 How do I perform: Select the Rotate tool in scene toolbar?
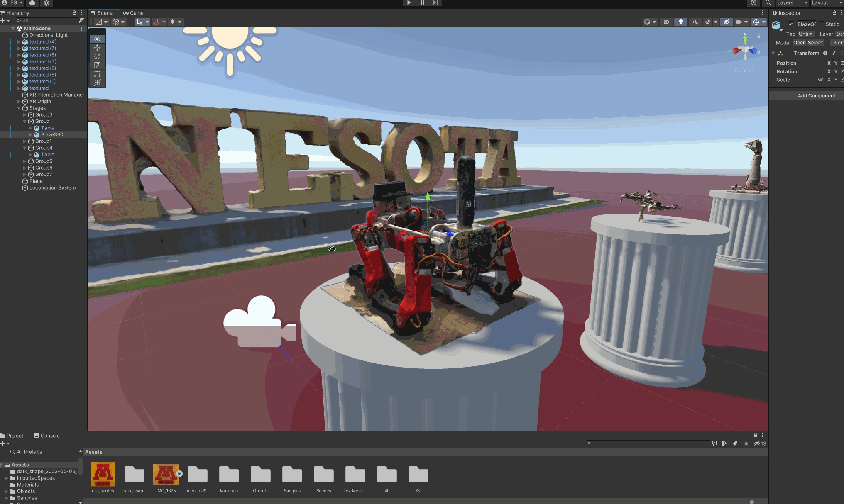point(97,56)
